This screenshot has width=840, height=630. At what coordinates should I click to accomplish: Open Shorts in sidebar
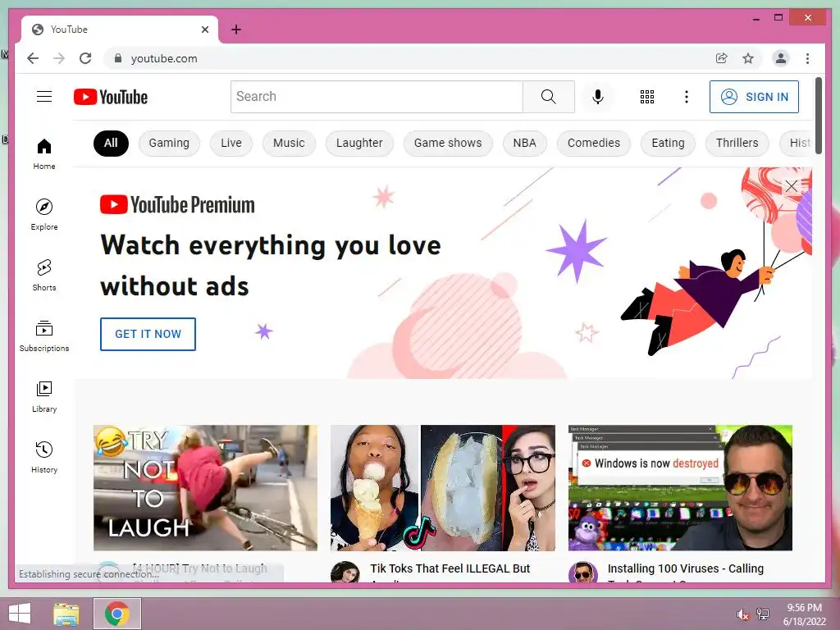click(44, 275)
